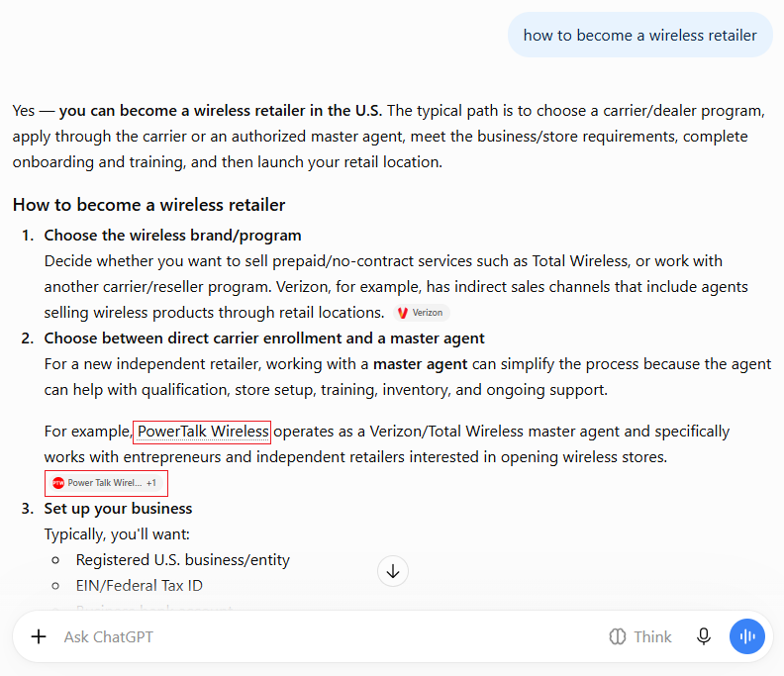The image size is (784, 676).
Task: Click the scroll-to-bottom arrow button
Action: [x=393, y=571]
